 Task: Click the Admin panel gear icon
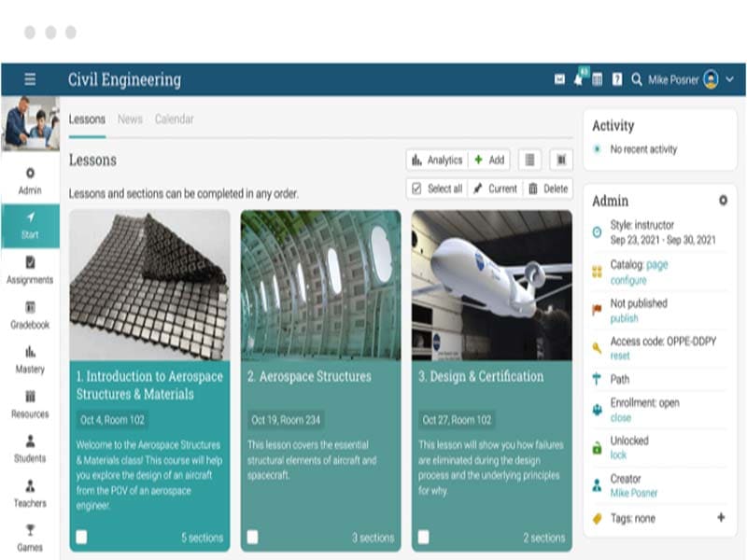[x=722, y=201]
